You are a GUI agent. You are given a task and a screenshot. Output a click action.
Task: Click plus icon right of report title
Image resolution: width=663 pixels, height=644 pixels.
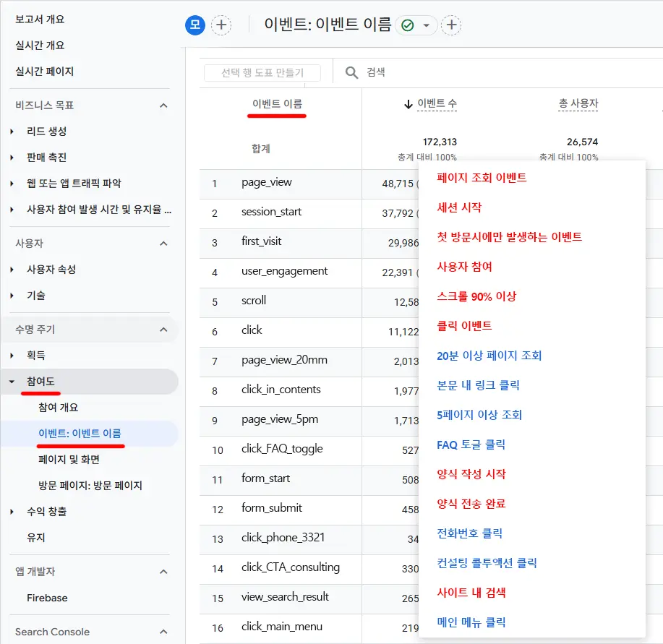pos(451,25)
